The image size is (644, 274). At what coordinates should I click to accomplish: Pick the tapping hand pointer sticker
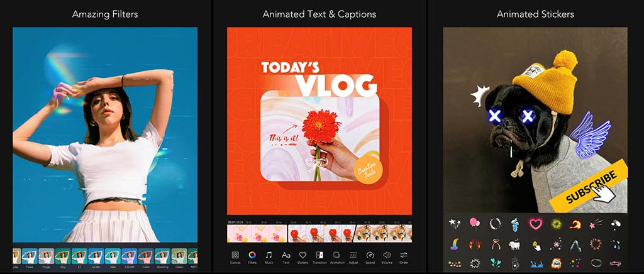tap(536, 245)
